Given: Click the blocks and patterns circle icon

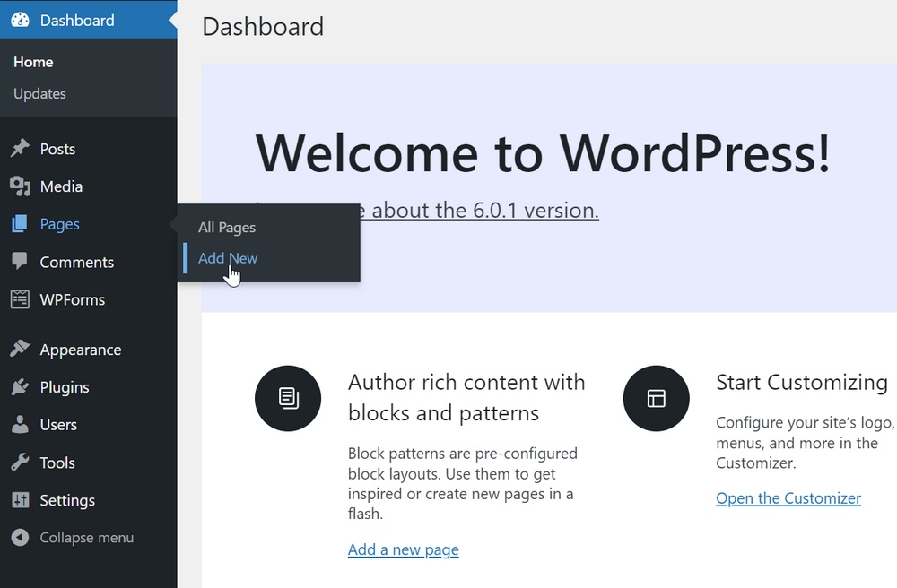Looking at the screenshot, I should 288,398.
